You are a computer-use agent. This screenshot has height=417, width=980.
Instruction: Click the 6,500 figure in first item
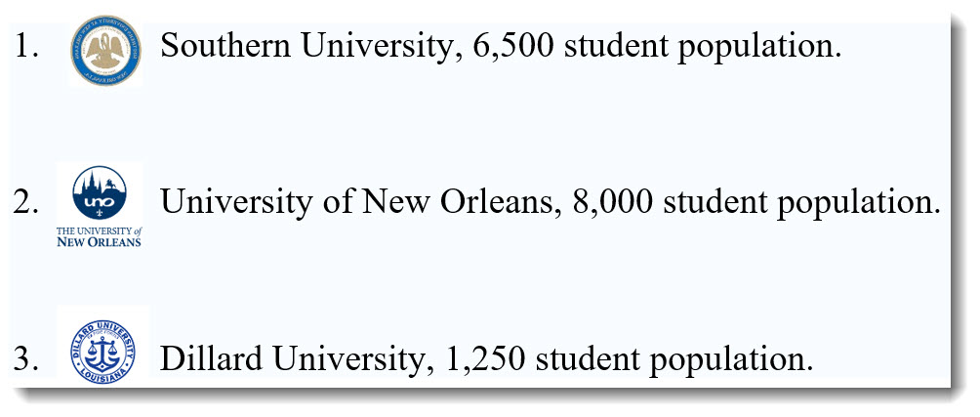[x=513, y=48]
